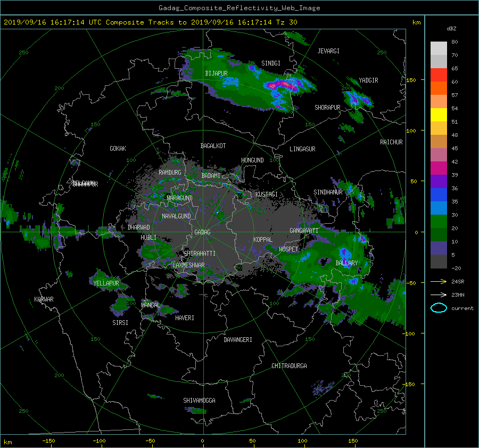
Task: Select the 20 dBZ green swatch
Action: tap(439, 222)
